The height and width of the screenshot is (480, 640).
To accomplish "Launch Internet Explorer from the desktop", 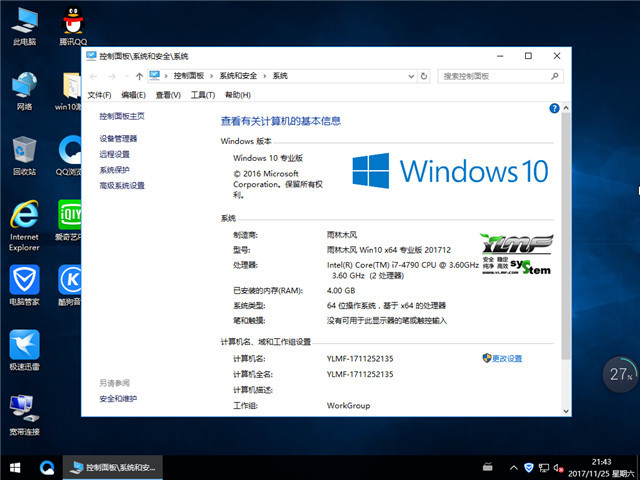I will click(x=24, y=225).
